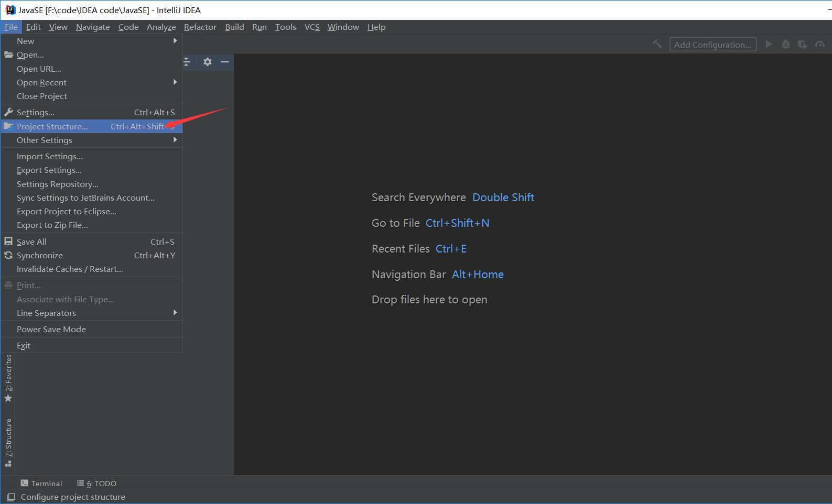This screenshot has width=832, height=504.
Task: Open the Terminal tool window
Action: pyautogui.click(x=41, y=483)
